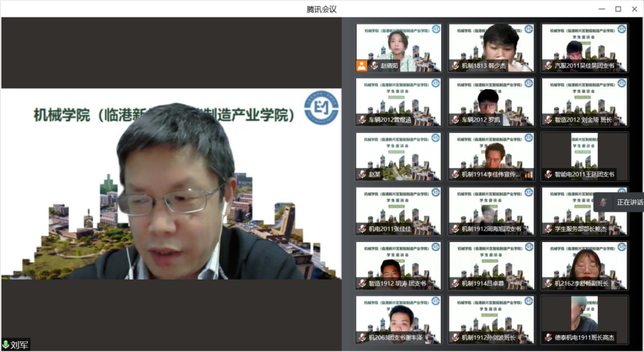The width and height of the screenshot is (644, 352).
Task: Click the 智造1912 胡涛 团支书 name label
Action: (x=397, y=284)
